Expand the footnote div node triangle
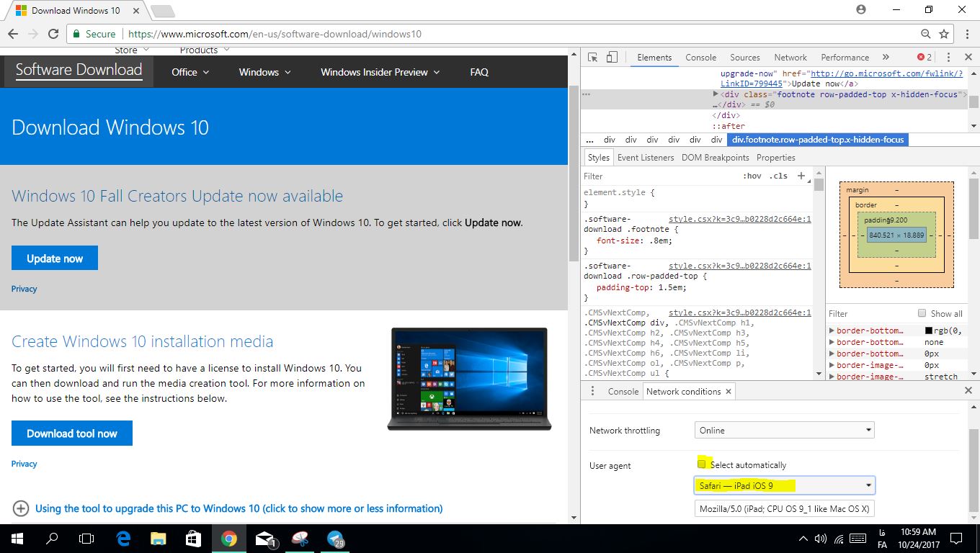Screen dimensions: 980x553 (716, 94)
